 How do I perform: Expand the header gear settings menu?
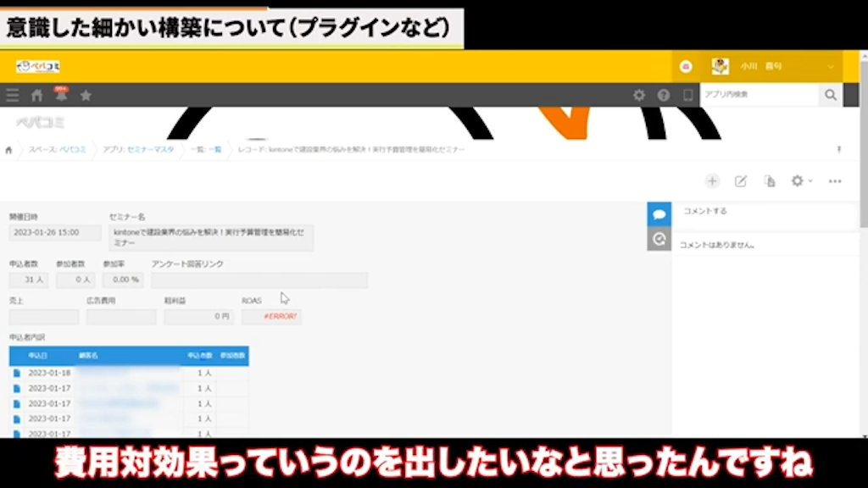click(639, 96)
